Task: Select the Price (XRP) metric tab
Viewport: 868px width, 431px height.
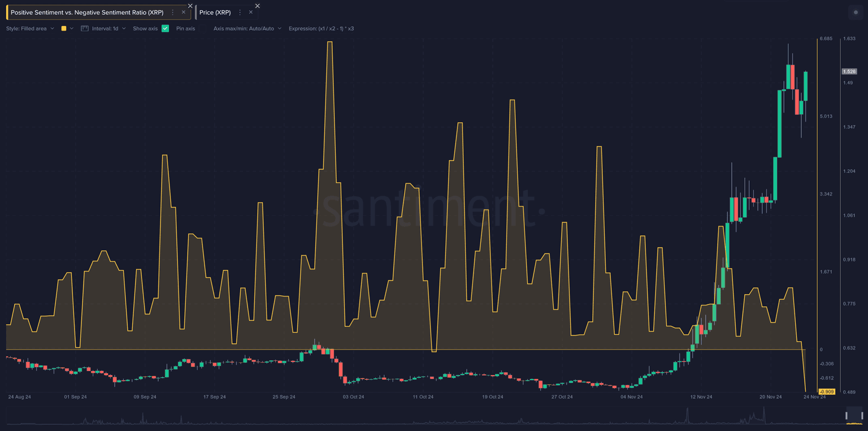Action: tap(215, 12)
